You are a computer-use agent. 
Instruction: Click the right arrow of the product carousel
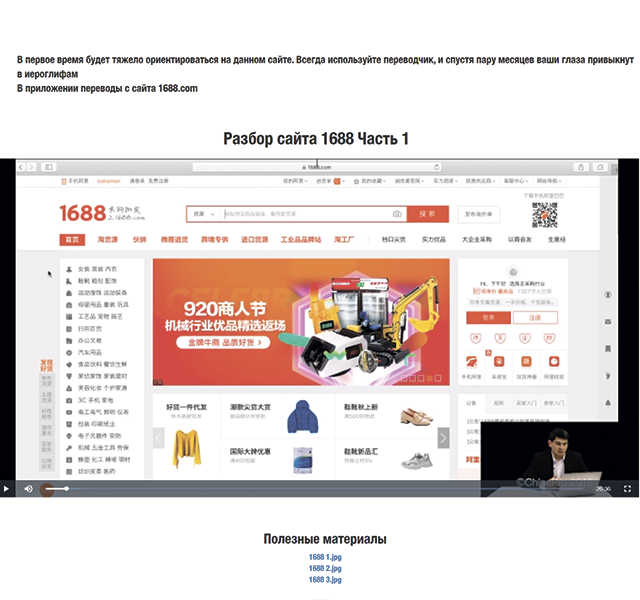tap(443, 437)
